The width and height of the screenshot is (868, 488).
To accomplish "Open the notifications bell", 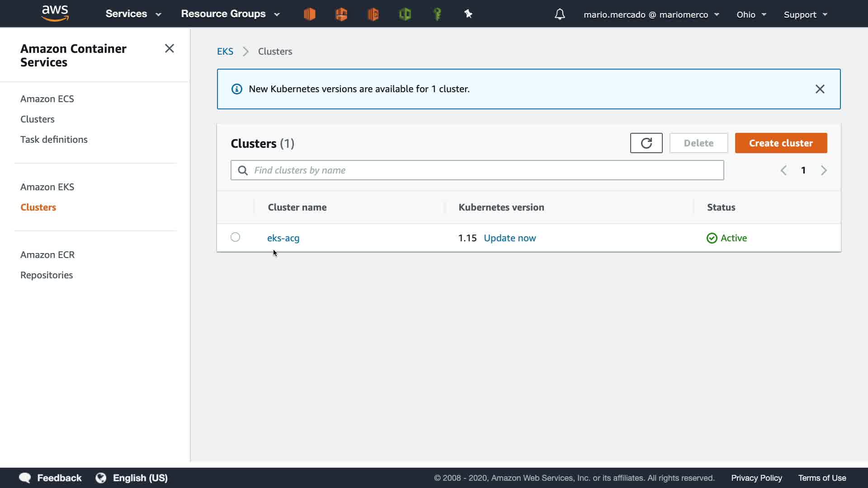I will pyautogui.click(x=560, y=14).
